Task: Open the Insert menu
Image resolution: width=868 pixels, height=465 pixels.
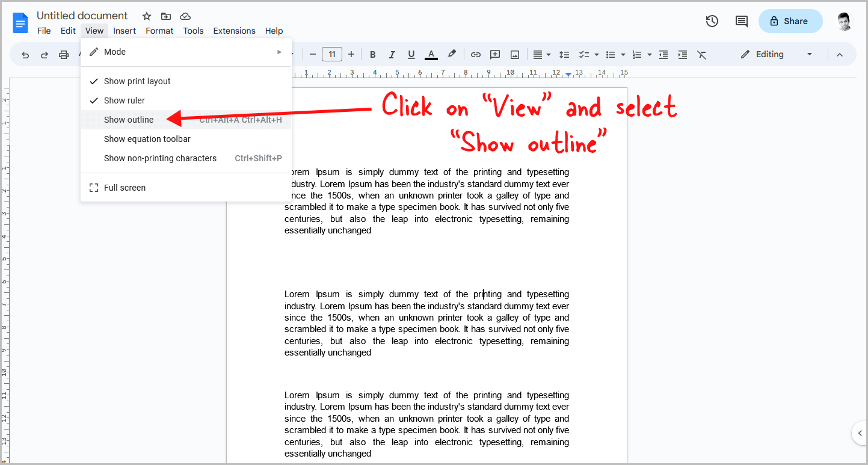Action: coord(125,31)
